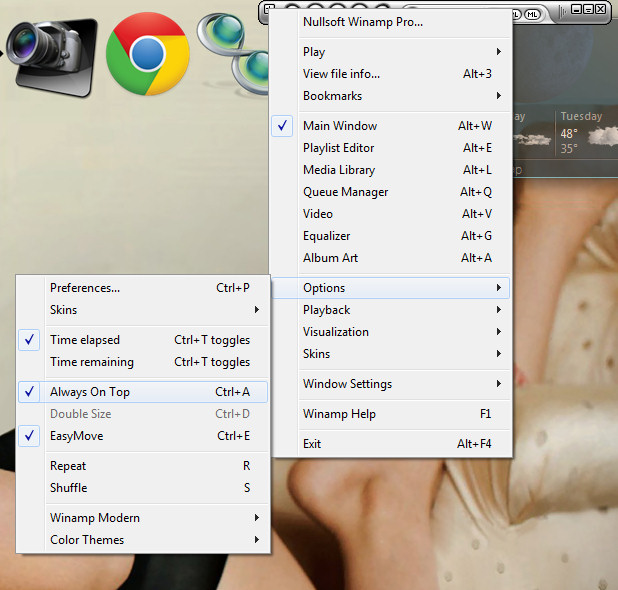The width and height of the screenshot is (618, 590).
Task: Click the 48° high temperature
Action: 569,134
